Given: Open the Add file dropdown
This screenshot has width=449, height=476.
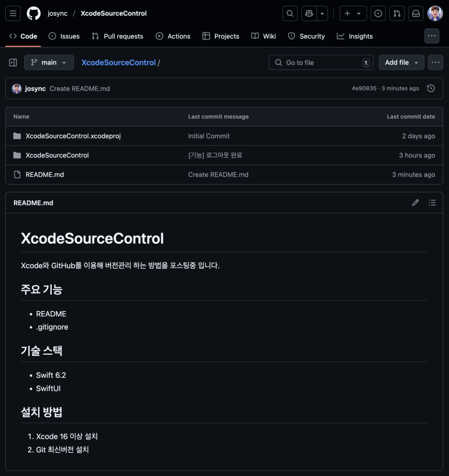Looking at the screenshot, I should tap(401, 63).
